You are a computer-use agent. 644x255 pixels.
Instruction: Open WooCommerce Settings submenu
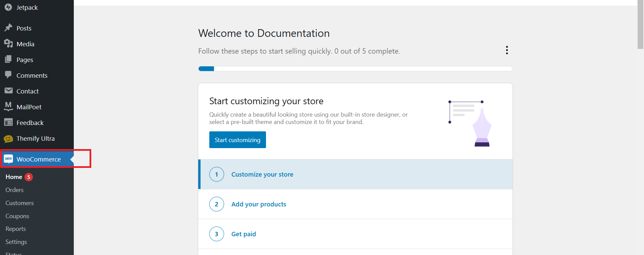pos(16,242)
